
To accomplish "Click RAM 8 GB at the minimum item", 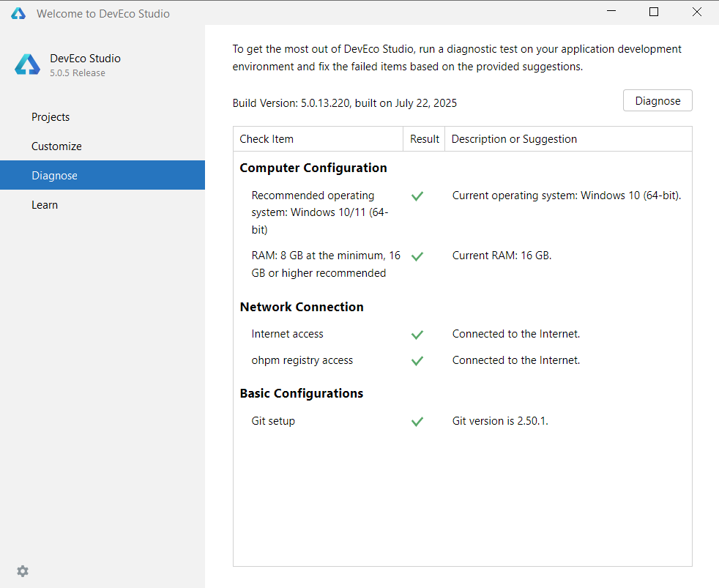I will [x=326, y=264].
